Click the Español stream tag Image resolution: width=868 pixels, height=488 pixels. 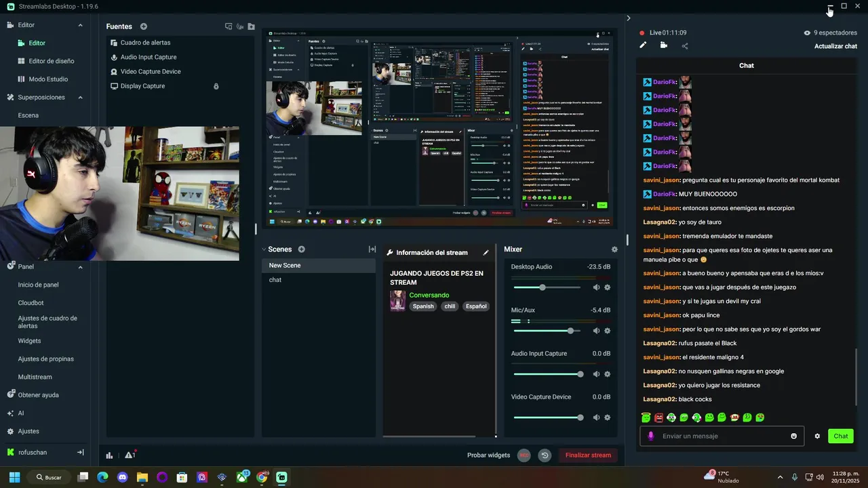pyautogui.click(x=476, y=306)
